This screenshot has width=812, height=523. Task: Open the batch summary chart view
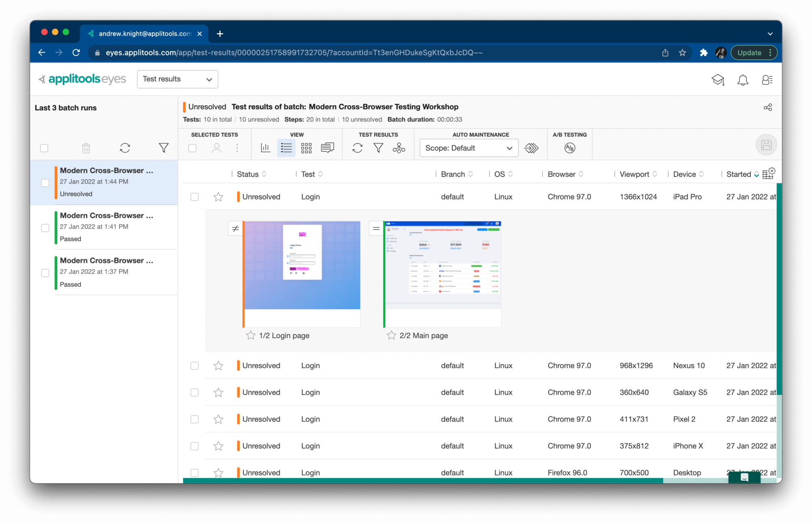[266, 148]
